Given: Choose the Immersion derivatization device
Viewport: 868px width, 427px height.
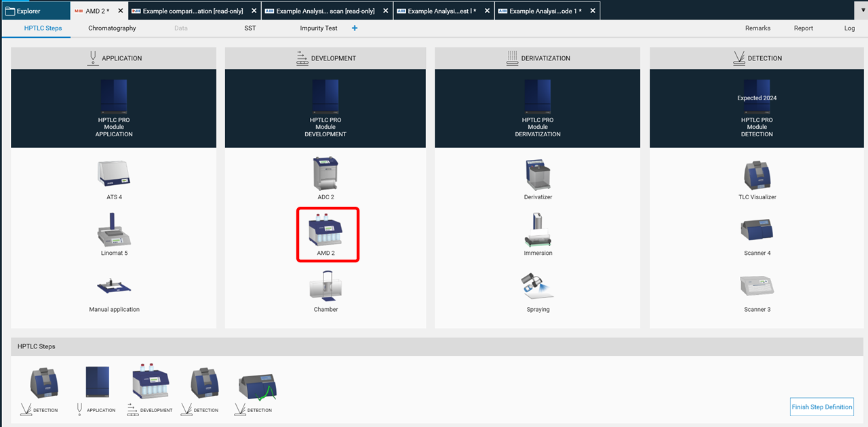Looking at the screenshot, I should [538, 234].
